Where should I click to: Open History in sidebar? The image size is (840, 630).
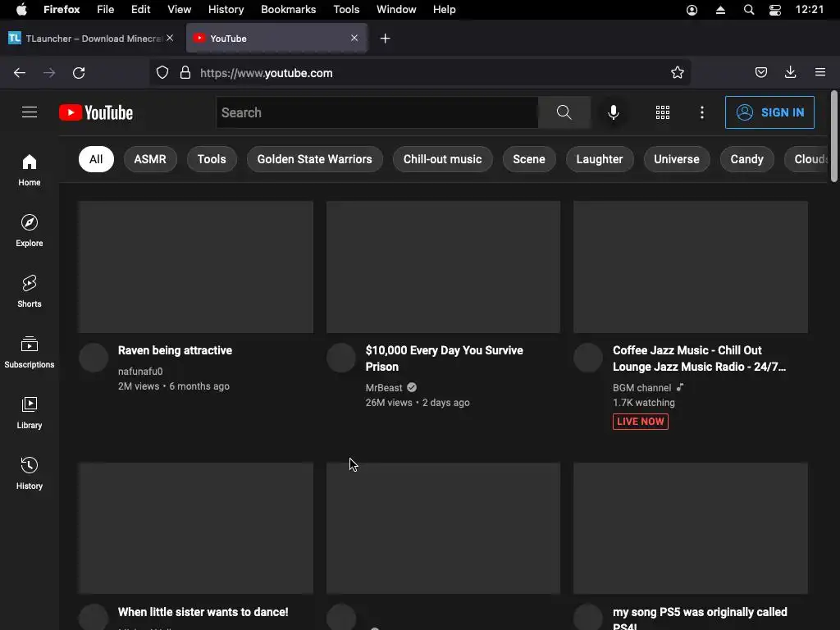tap(30, 473)
